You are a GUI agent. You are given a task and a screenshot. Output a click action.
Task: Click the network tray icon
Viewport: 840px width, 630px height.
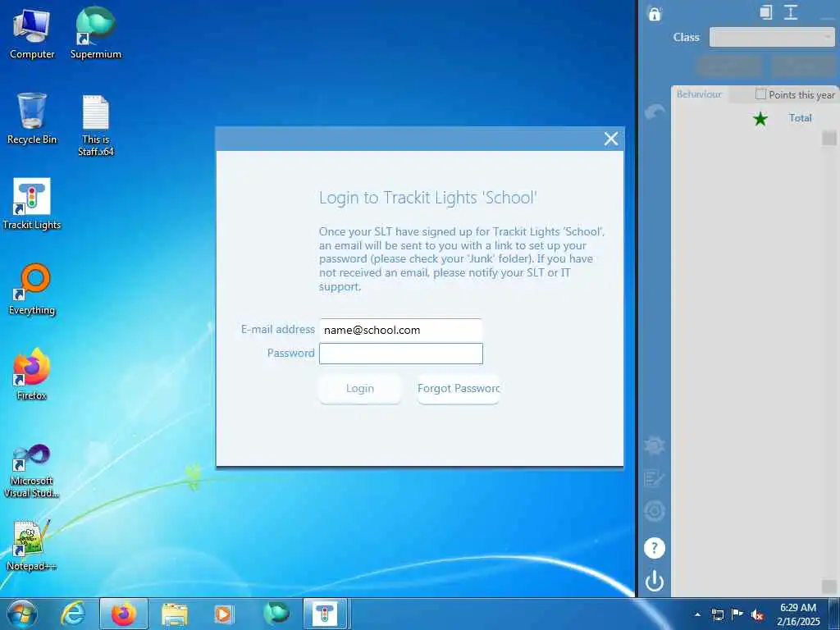717,615
